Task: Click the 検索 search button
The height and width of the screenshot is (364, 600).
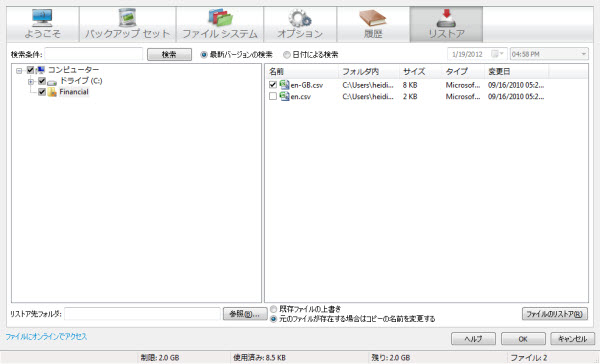Action: 169,54
